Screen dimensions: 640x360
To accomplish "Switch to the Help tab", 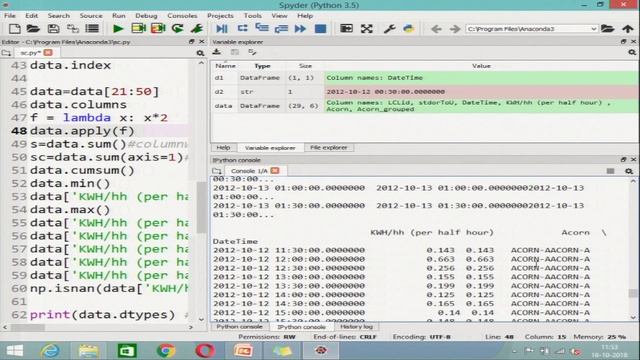I will [x=223, y=147].
